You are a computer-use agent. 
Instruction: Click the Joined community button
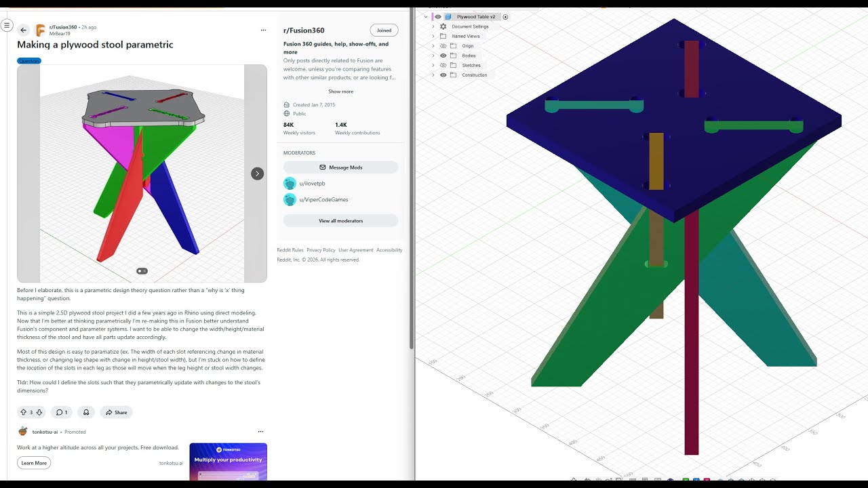[x=384, y=30]
